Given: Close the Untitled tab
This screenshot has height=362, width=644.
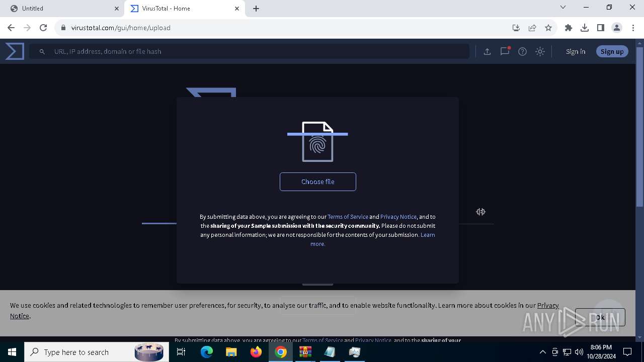Looking at the screenshot, I should [117, 9].
